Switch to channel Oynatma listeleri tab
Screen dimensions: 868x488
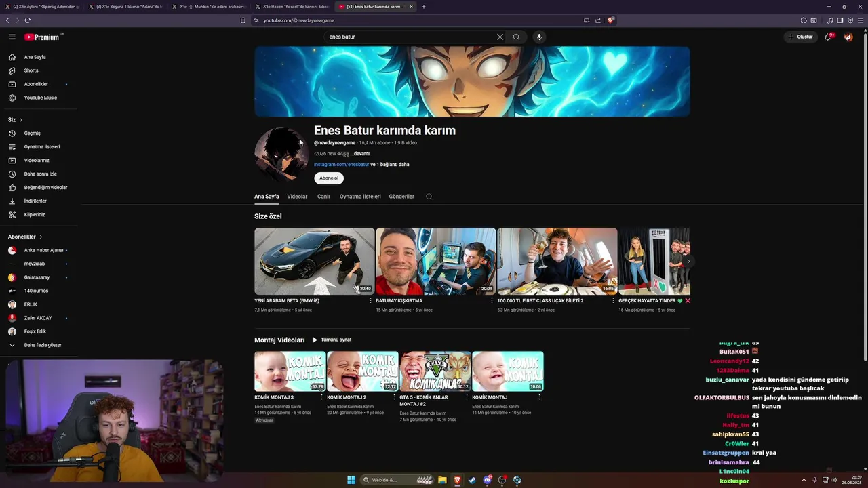point(360,197)
